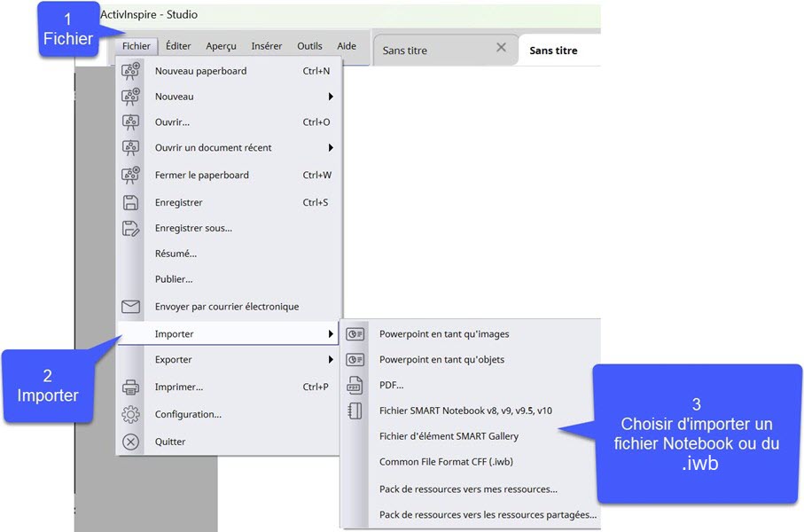Select the Importer menu entry
The height and width of the screenshot is (532, 804).
(x=229, y=334)
